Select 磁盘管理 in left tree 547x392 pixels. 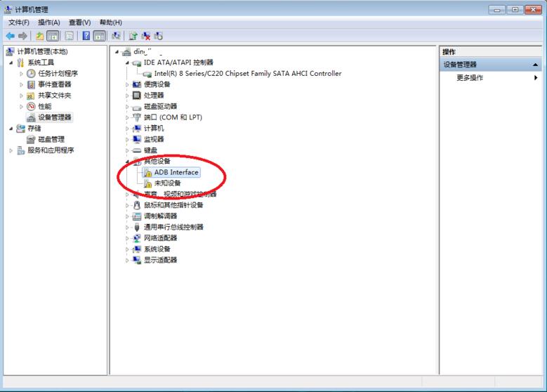point(51,139)
